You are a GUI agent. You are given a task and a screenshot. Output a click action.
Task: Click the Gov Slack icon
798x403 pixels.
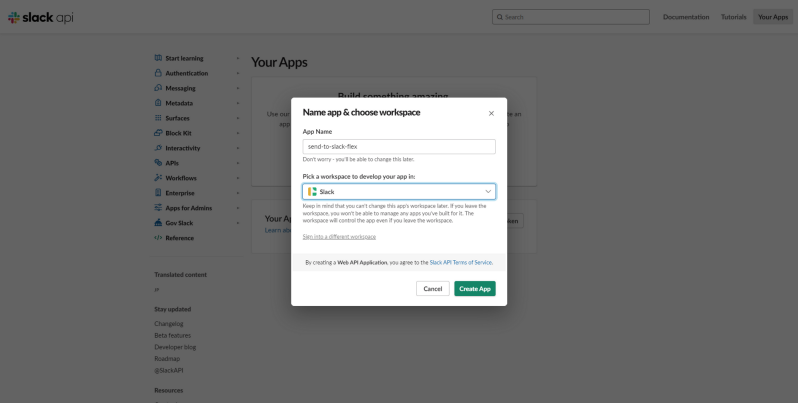[158, 223]
